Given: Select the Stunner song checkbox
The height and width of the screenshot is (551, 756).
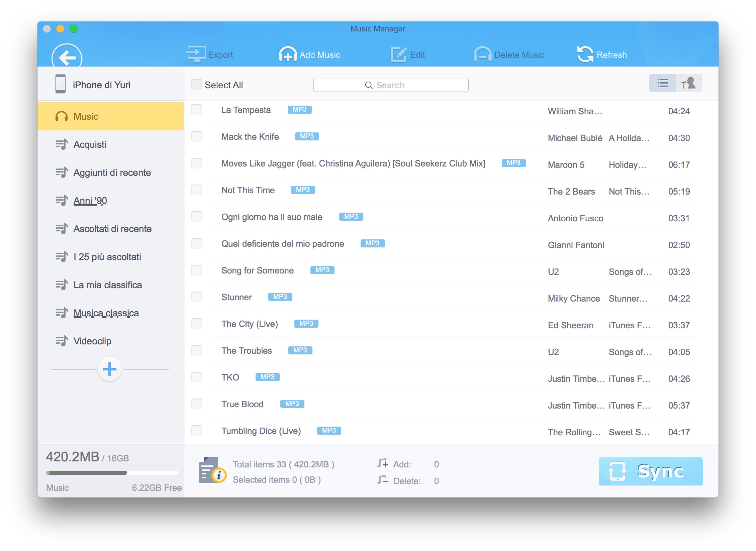Looking at the screenshot, I should [197, 297].
